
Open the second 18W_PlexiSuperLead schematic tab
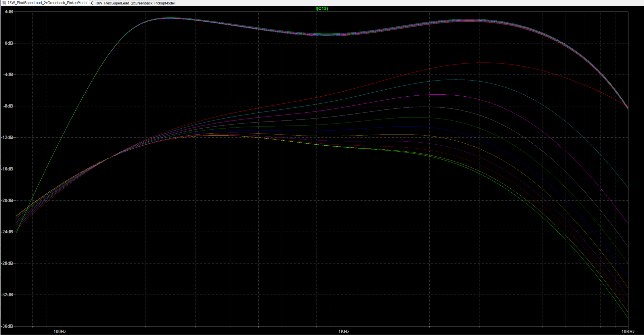[134, 3]
